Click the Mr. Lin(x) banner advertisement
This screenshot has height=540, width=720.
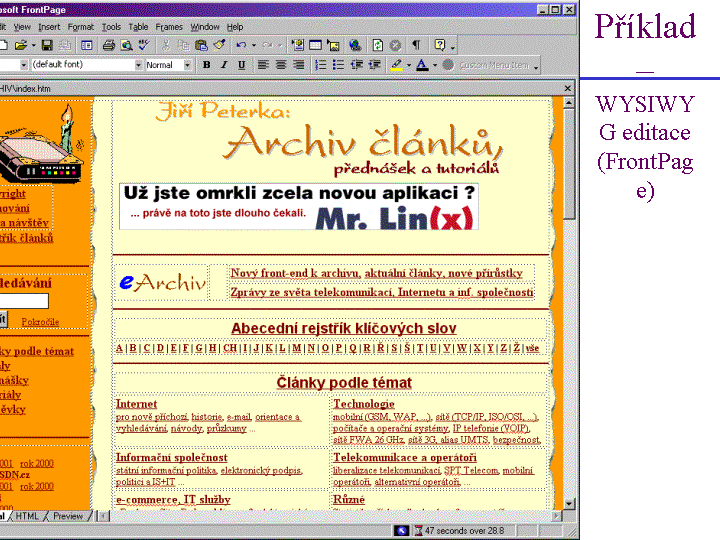(298, 206)
